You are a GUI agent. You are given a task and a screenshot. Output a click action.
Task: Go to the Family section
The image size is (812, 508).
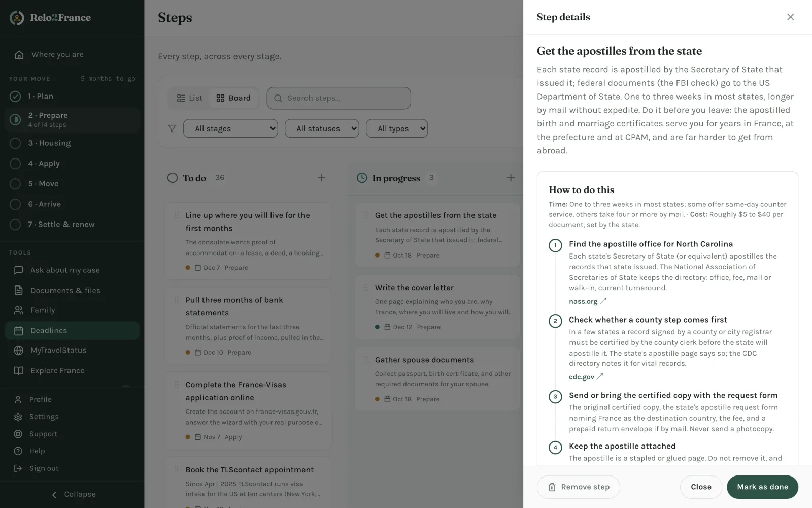(72, 310)
